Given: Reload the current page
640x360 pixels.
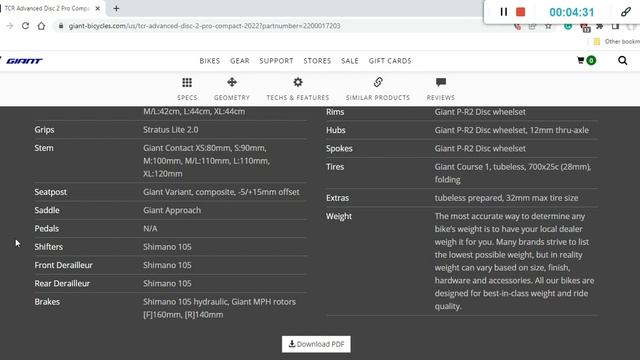Looking at the screenshot, I should [x=25, y=26].
